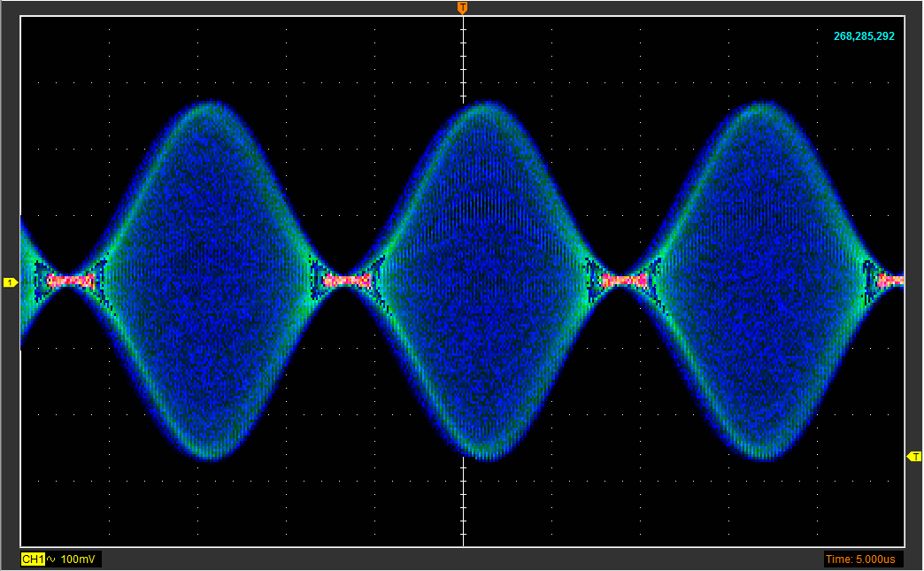Image resolution: width=924 pixels, height=571 pixels.
Task: Click the yellow trigger level marker on right
Action: click(914, 456)
